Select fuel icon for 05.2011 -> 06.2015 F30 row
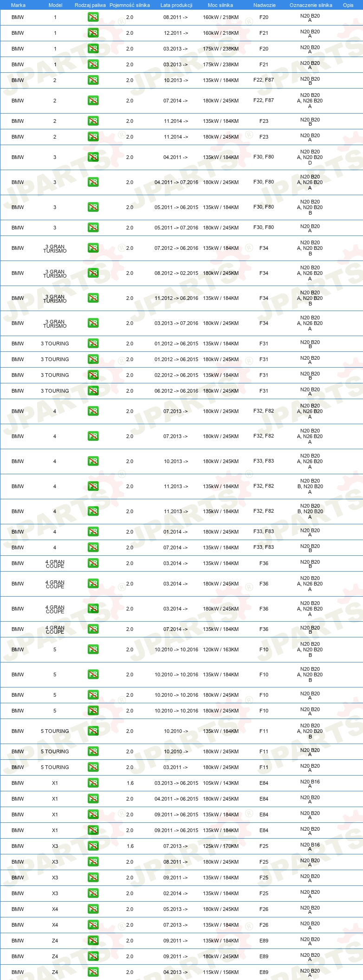The height and width of the screenshot is (980, 363). [x=93, y=207]
